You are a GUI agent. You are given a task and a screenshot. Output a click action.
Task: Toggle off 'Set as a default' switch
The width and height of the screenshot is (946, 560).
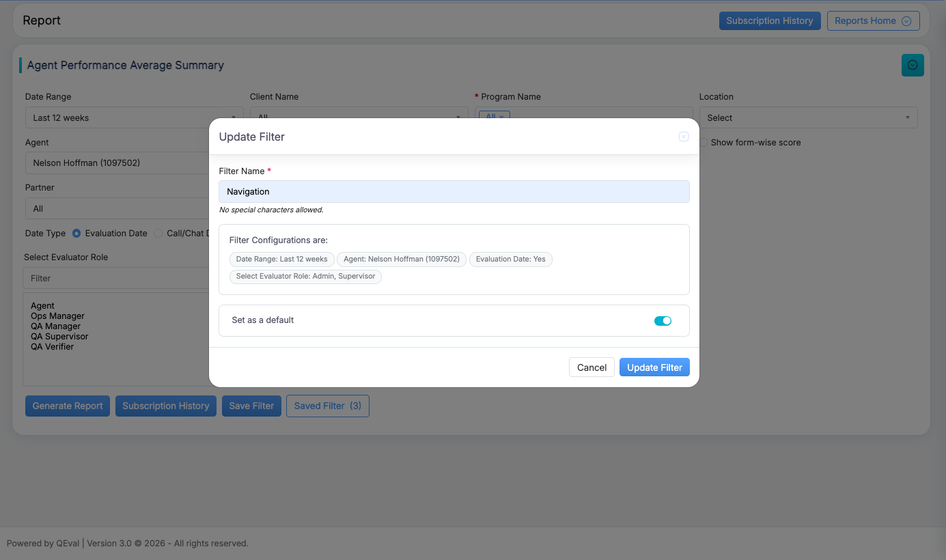663,321
